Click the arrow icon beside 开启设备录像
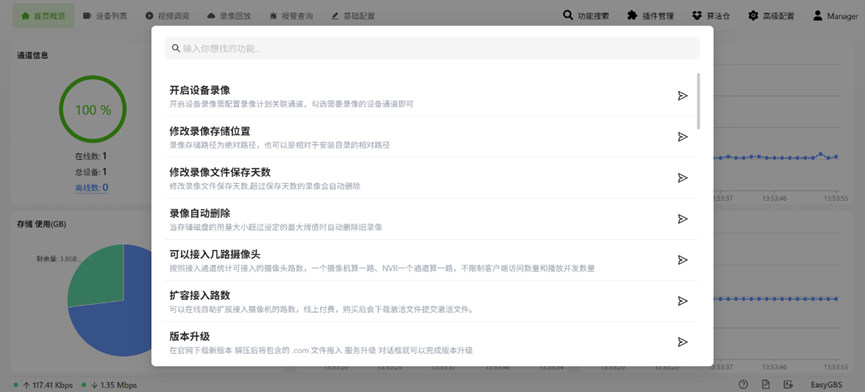 (x=682, y=96)
